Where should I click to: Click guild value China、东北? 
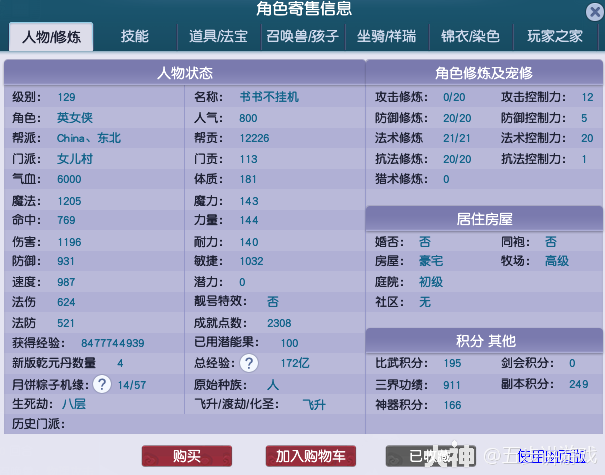tap(89, 138)
